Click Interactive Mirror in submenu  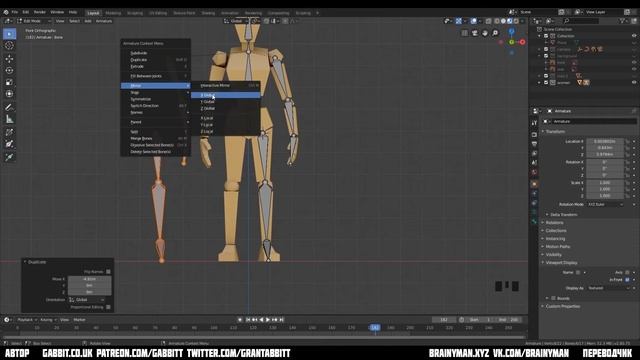point(225,85)
